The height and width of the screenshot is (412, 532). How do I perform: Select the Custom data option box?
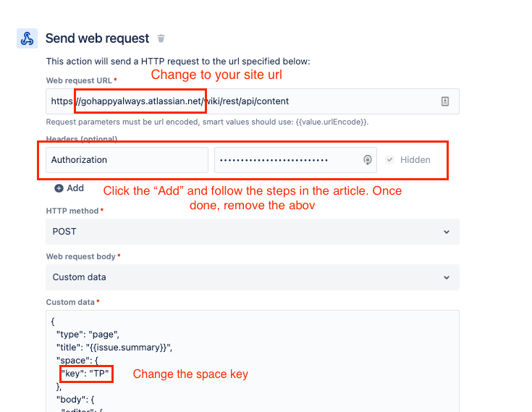coord(253,277)
